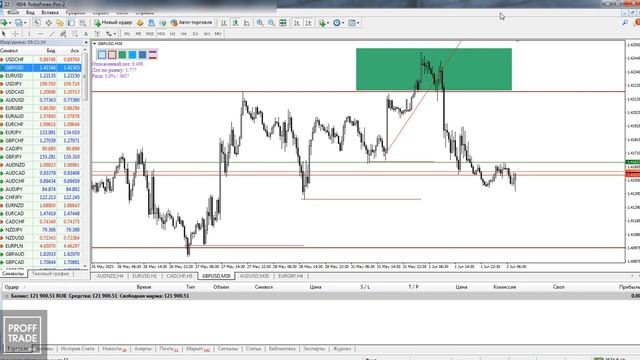Switch to AUDNZD,H4 chart tab
640x360 pixels.
(x=109, y=276)
